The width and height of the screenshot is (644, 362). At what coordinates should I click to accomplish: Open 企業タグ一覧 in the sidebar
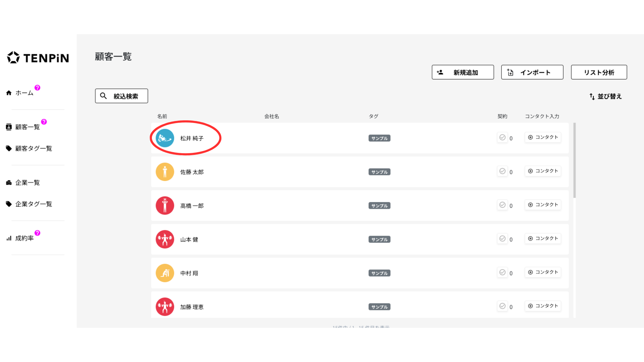coord(34,204)
